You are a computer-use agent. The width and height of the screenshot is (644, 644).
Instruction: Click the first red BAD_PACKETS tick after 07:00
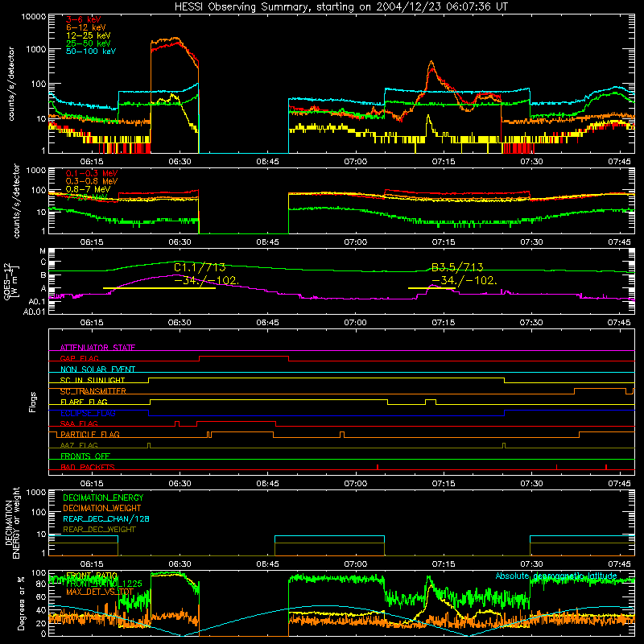pos(378,467)
